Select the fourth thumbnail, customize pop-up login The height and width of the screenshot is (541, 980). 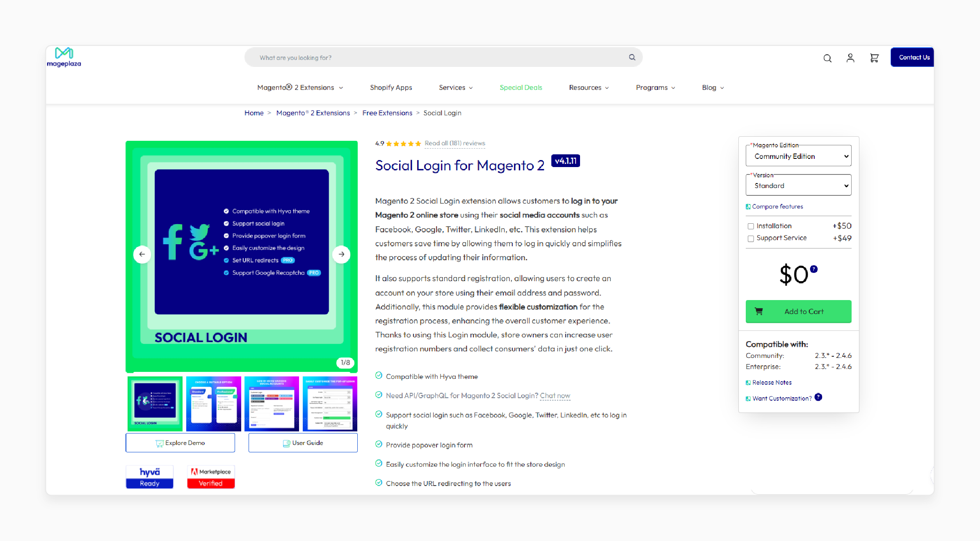click(330, 404)
